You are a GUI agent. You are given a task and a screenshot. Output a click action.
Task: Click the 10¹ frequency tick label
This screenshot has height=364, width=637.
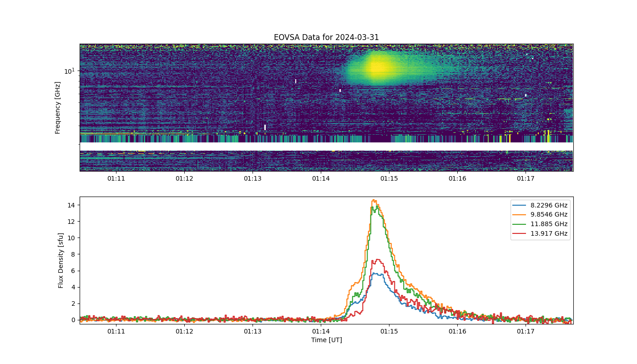coord(69,71)
